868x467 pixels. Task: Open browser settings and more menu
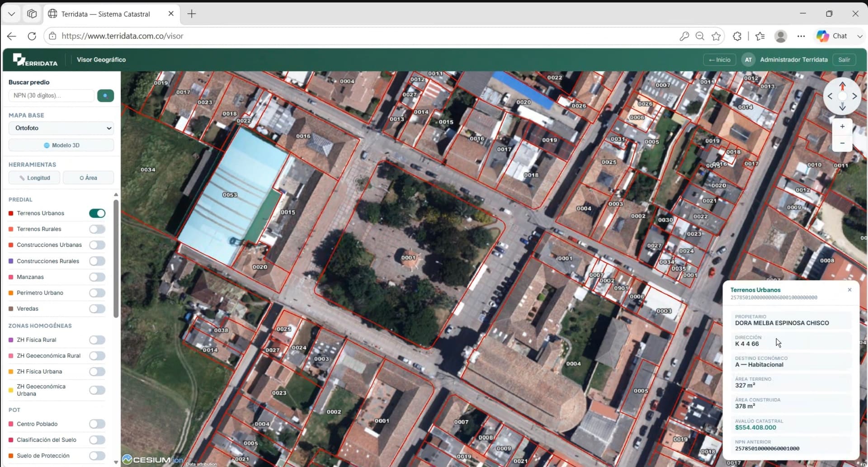(801, 36)
